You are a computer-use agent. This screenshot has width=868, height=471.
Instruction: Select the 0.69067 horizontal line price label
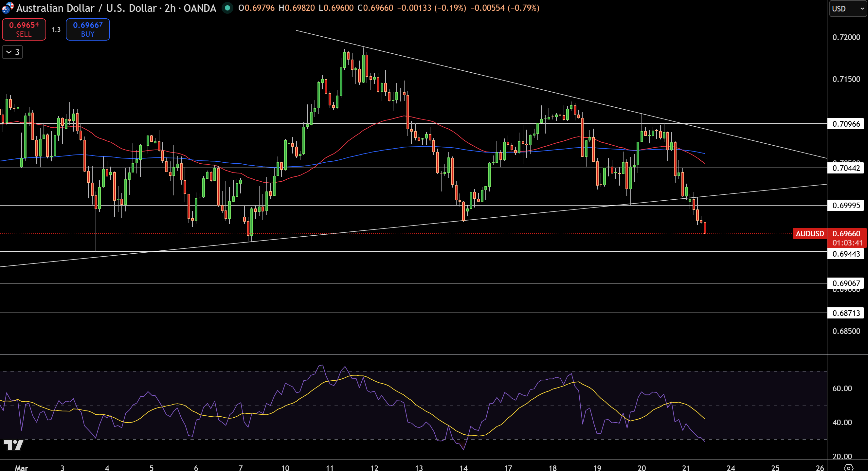846,283
